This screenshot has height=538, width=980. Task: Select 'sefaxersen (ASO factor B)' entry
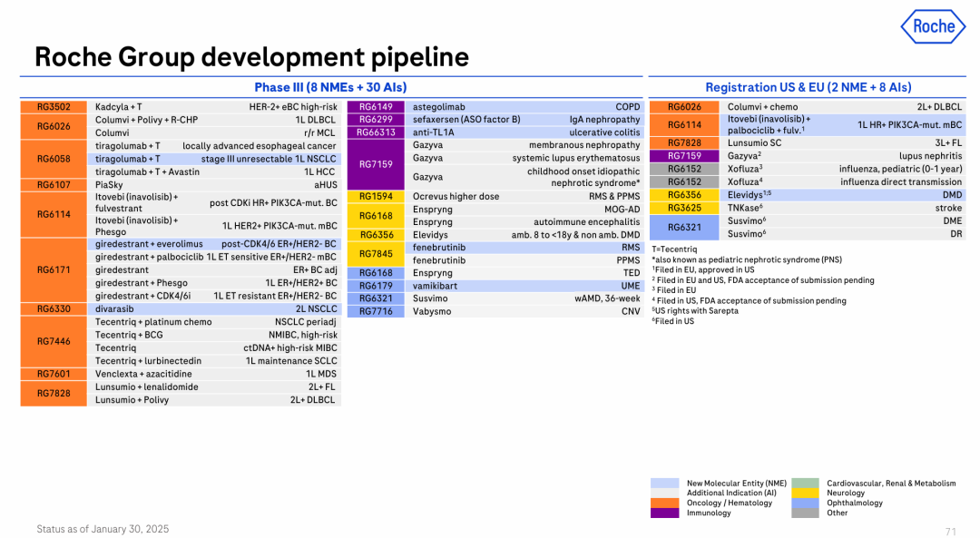466,120
